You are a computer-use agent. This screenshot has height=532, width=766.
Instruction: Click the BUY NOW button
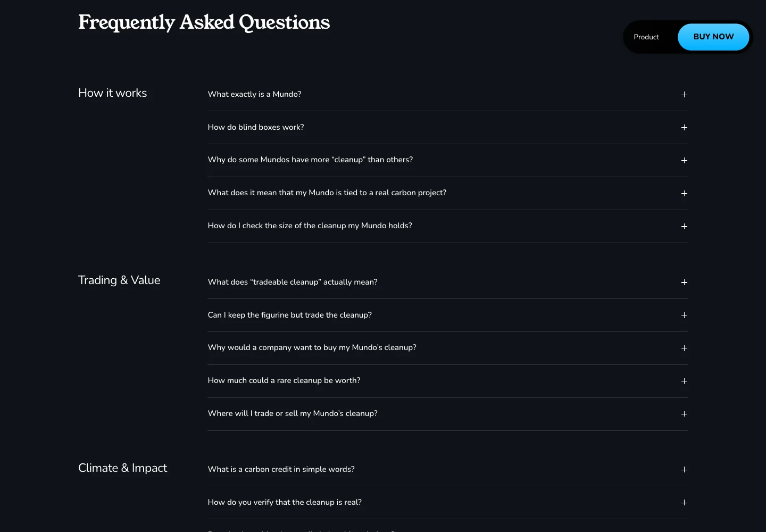click(713, 37)
